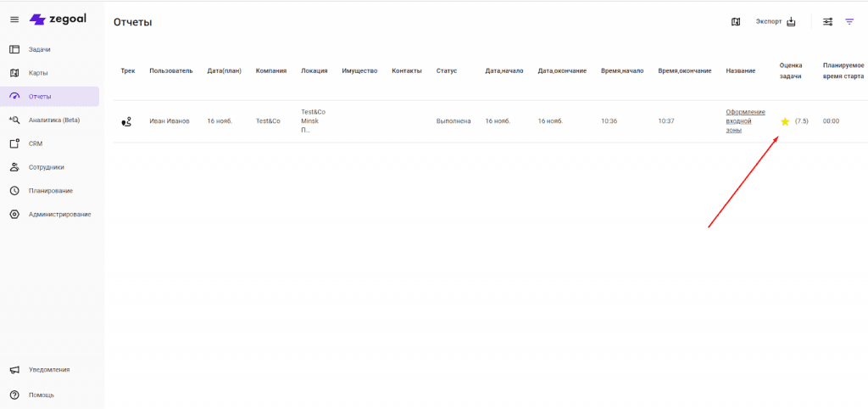Open Сотрудники in the sidebar
The image size is (868, 409).
(46, 167)
